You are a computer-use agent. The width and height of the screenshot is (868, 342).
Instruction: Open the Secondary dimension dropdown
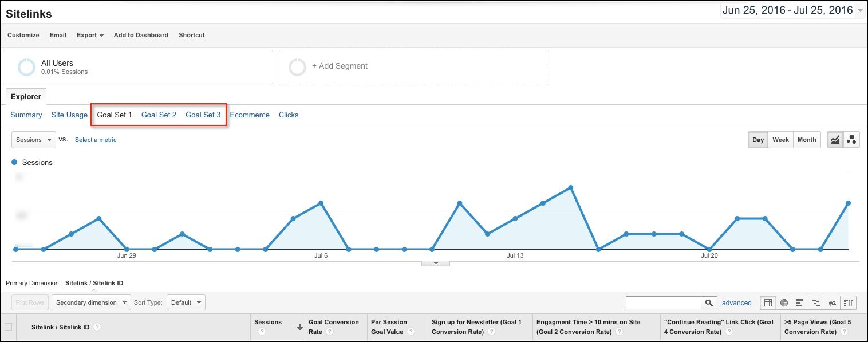click(x=91, y=302)
